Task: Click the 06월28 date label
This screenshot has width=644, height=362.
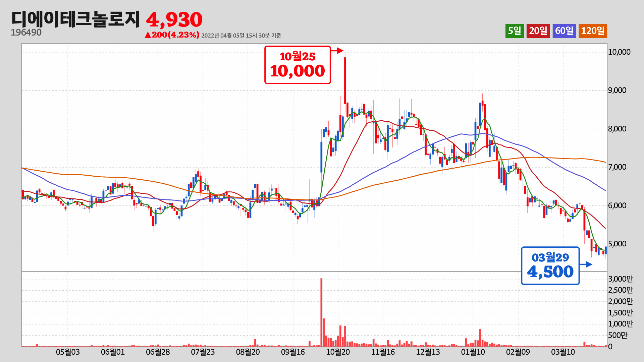Action: [x=158, y=352]
